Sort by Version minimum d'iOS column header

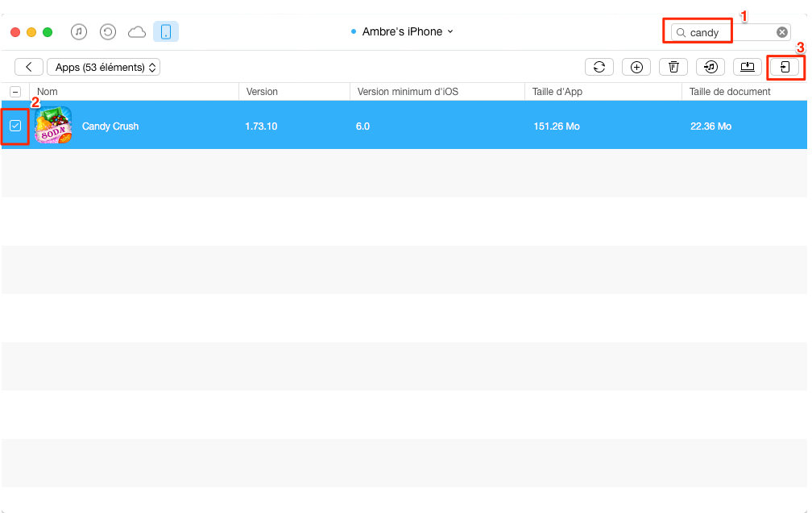pos(408,92)
